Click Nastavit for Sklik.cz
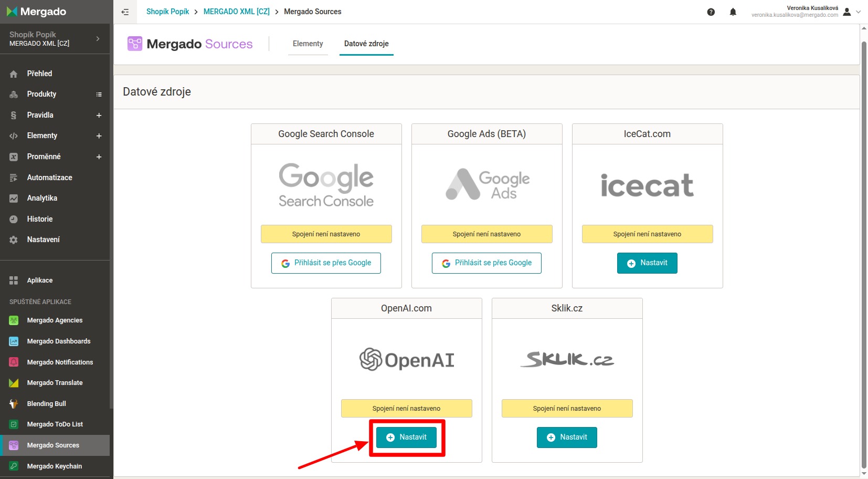 [x=567, y=438]
